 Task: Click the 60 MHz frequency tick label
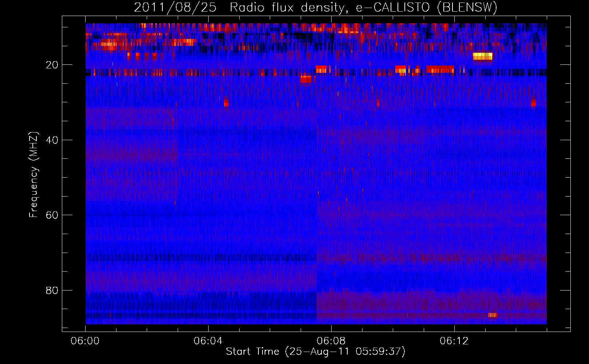click(52, 215)
